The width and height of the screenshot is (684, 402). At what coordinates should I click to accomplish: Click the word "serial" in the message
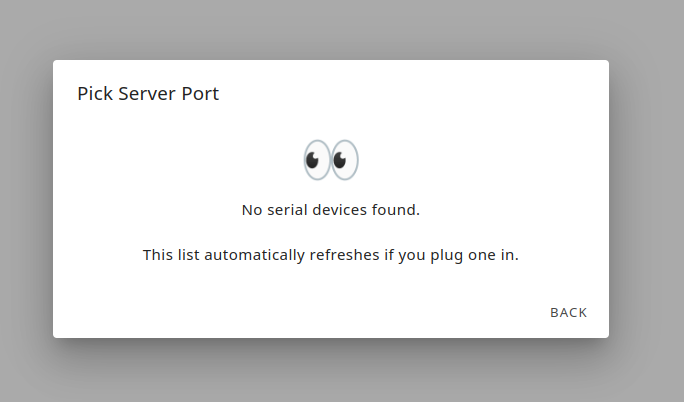(x=287, y=210)
